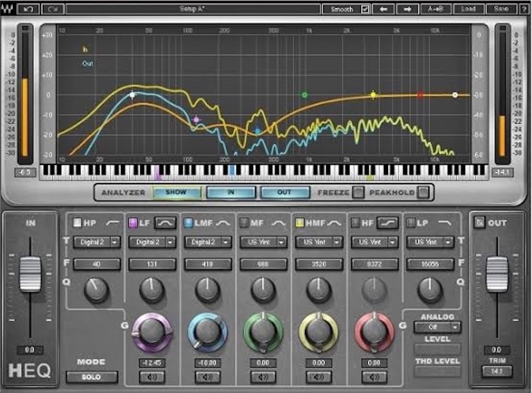Click the IN fader handle
This screenshot has height=393, width=532.
point(30,274)
